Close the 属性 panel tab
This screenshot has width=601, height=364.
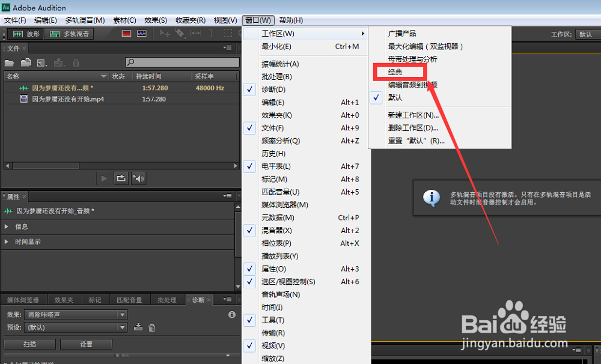point(24,196)
